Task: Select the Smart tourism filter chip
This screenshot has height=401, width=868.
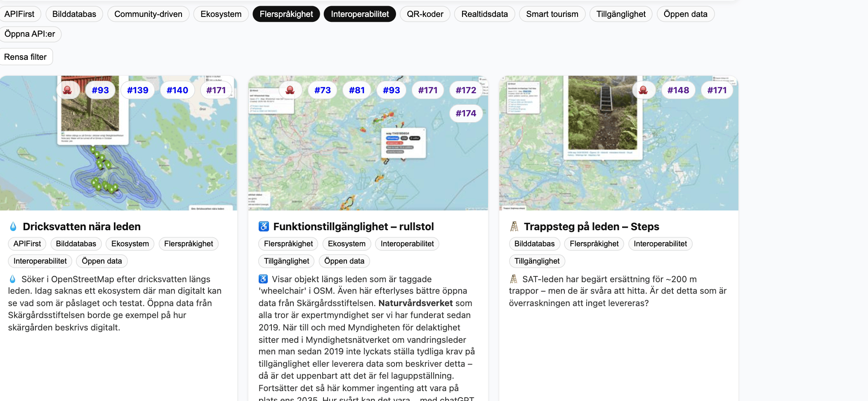Action: [552, 14]
